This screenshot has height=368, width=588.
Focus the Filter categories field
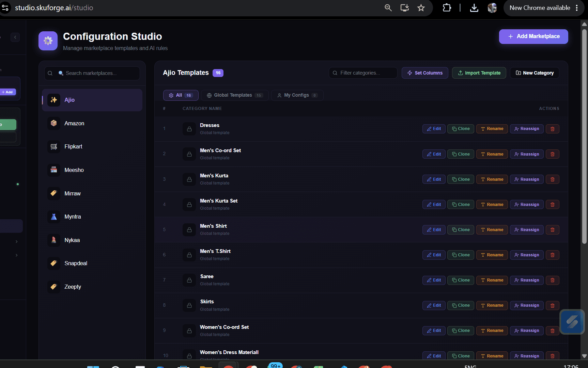tap(363, 73)
